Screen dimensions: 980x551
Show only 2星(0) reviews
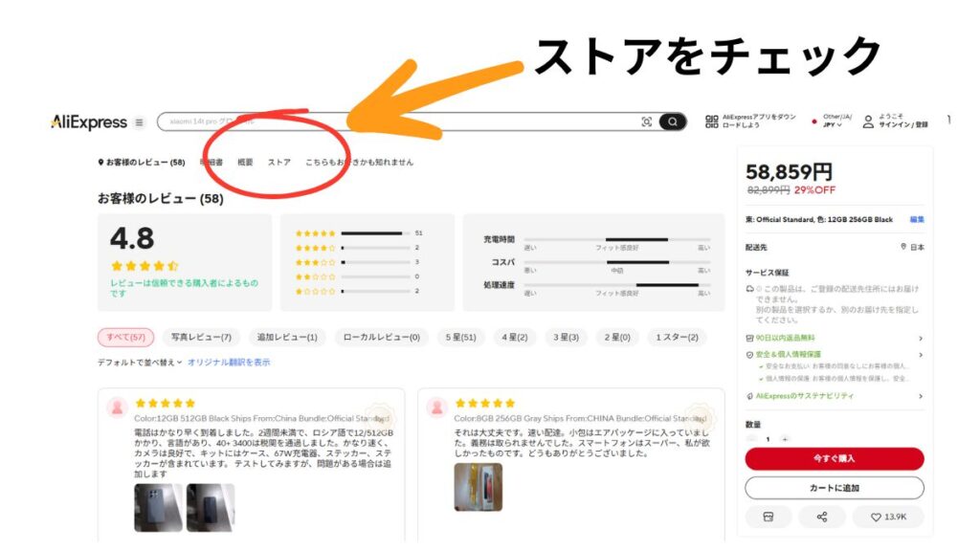[617, 338]
